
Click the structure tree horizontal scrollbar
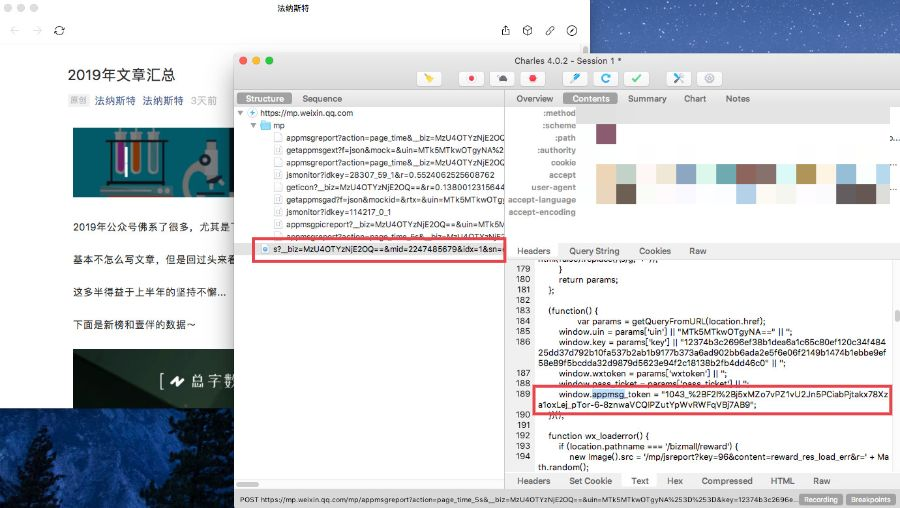pyautogui.click(x=247, y=484)
